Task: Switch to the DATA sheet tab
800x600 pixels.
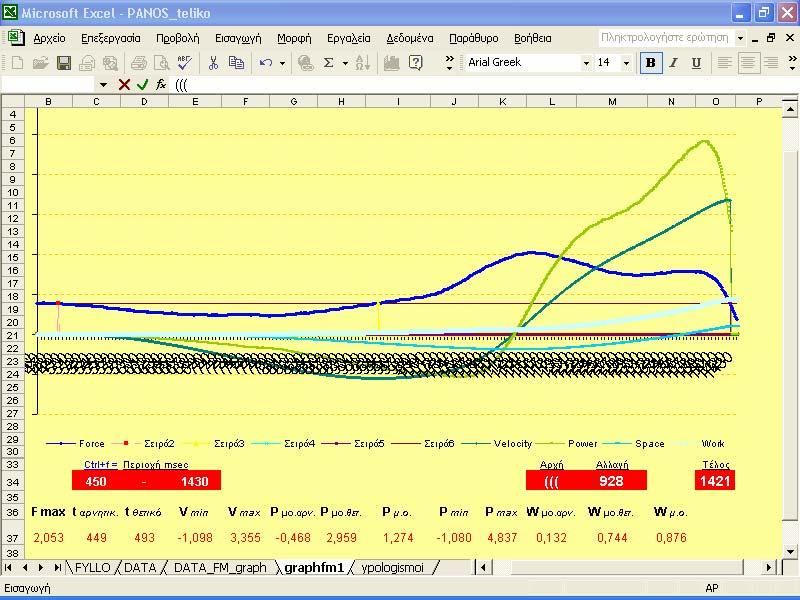Action: pyautogui.click(x=140, y=567)
